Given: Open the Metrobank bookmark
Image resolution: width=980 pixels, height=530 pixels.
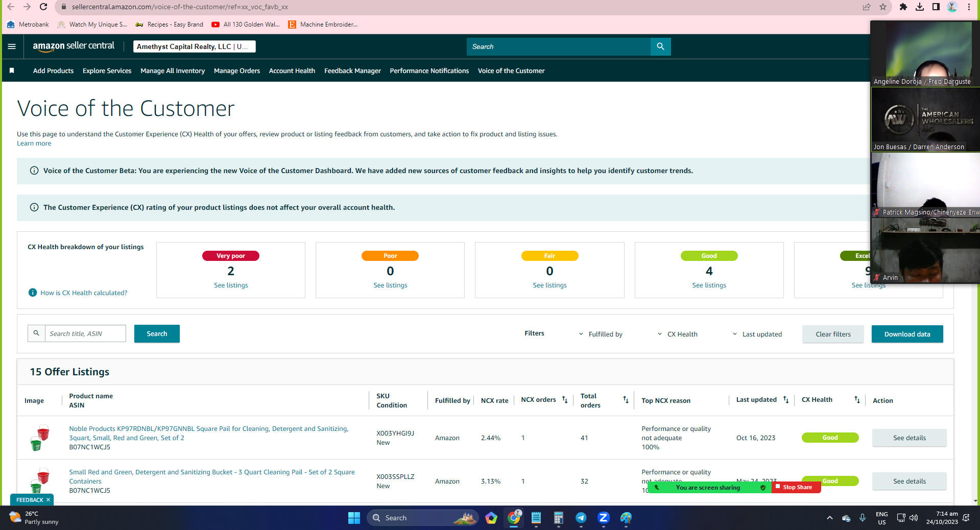Looking at the screenshot, I should pyautogui.click(x=28, y=24).
